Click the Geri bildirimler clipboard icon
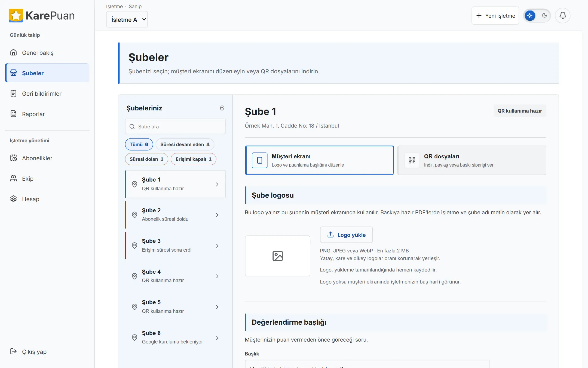This screenshot has height=368, width=588. click(x=14, y=93)
